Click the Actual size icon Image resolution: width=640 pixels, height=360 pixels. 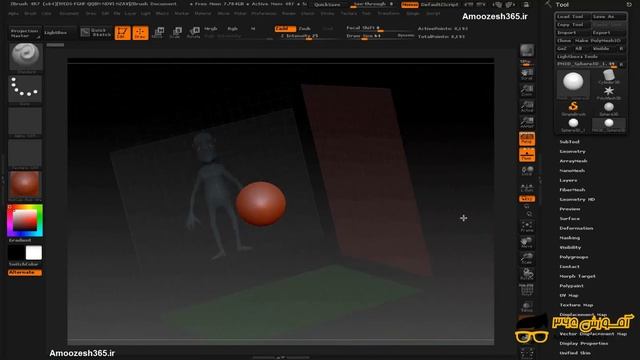[527, 106]
